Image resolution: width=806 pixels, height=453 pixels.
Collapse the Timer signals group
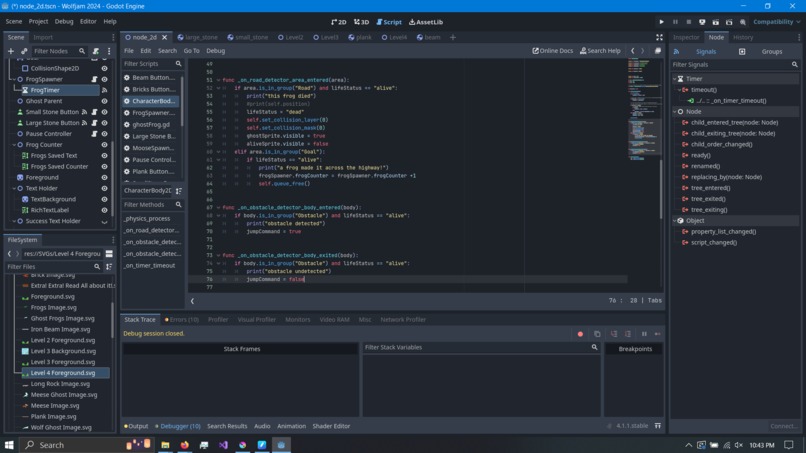[675, 79]
